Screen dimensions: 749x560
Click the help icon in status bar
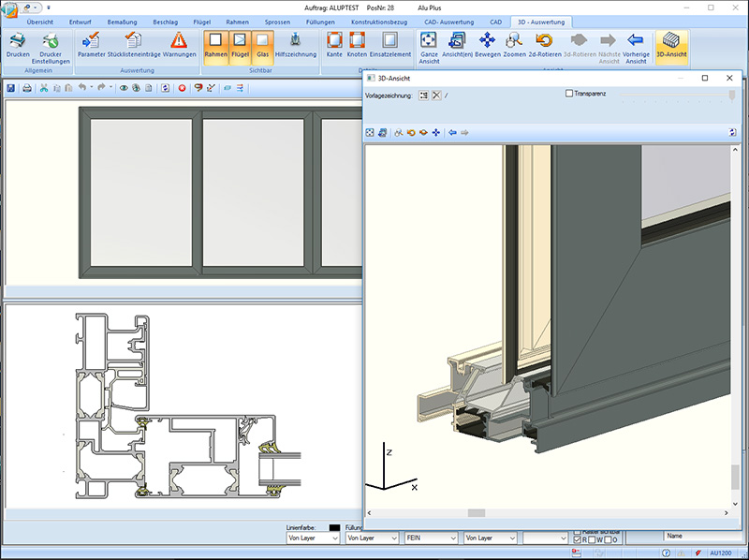point(666,553)
